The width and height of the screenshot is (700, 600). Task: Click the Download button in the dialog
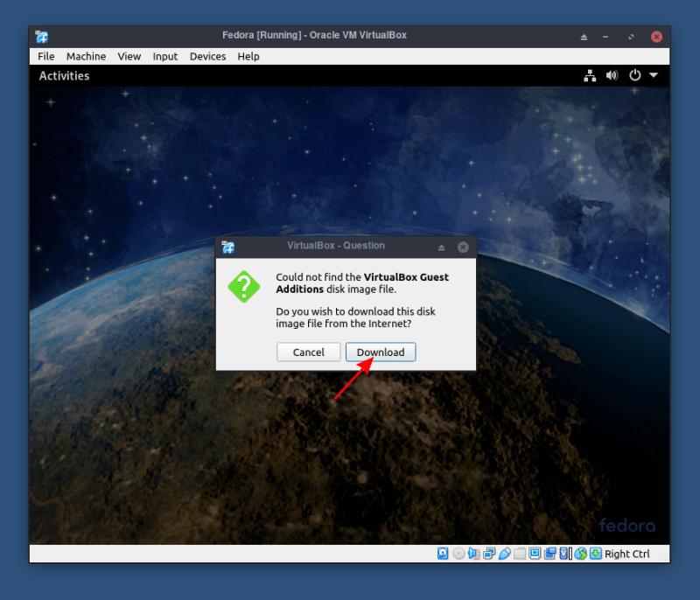(x=380, y=352)
